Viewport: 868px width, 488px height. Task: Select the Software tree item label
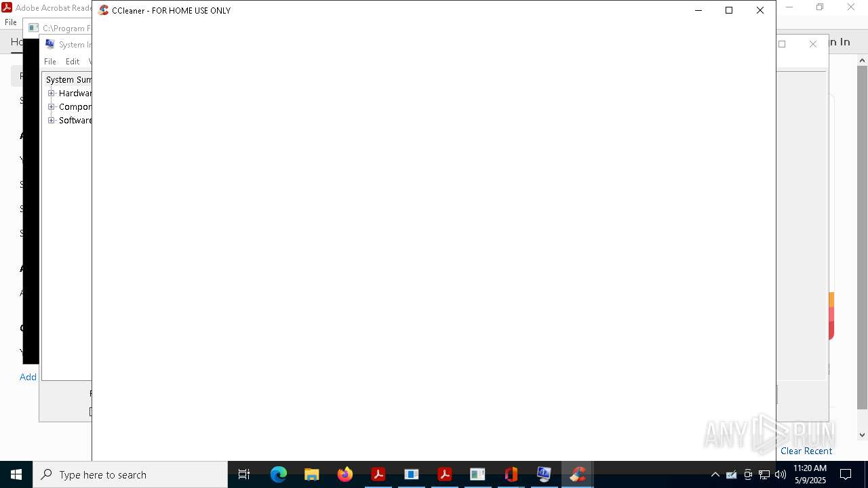pos(75,120)
